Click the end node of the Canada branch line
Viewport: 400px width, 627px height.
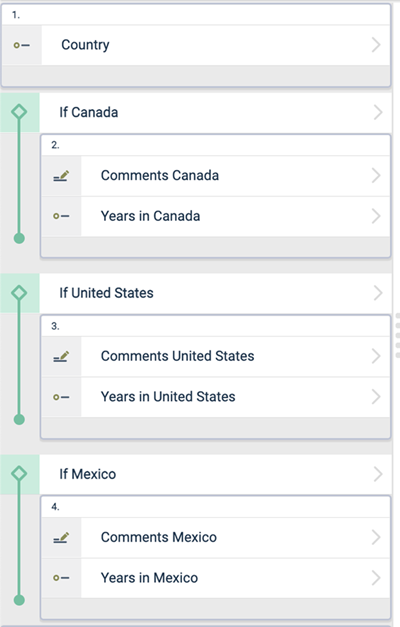(x=19, y=238)
